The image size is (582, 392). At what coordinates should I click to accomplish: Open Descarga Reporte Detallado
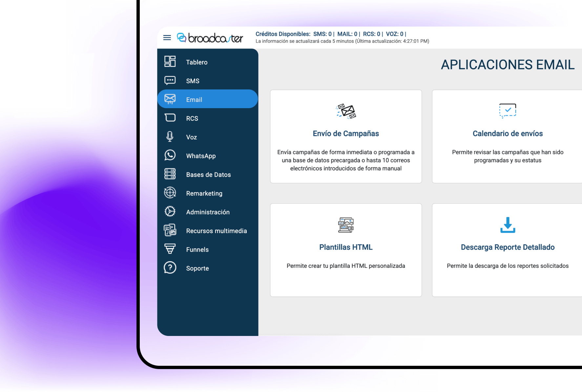508,247
